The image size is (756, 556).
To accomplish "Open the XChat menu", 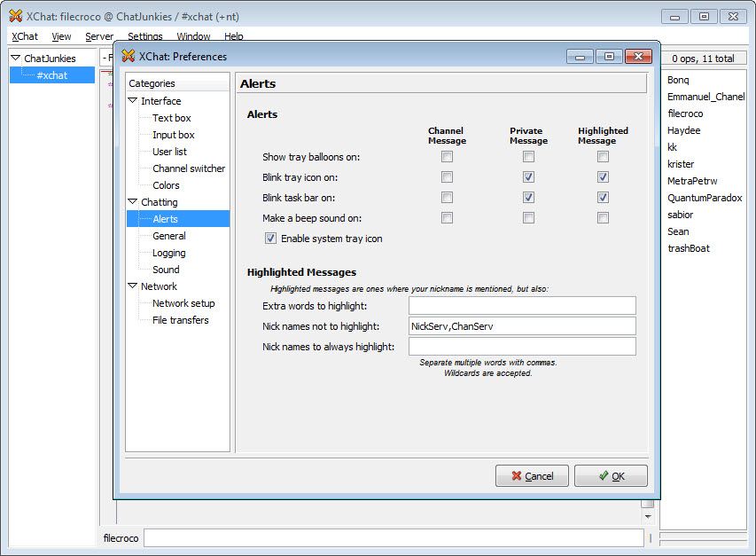I will [x=25, y=36].
